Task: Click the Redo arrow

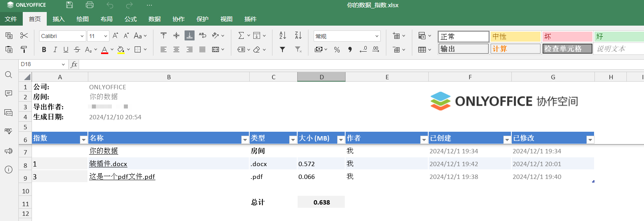Action: [x=129, y=5]
